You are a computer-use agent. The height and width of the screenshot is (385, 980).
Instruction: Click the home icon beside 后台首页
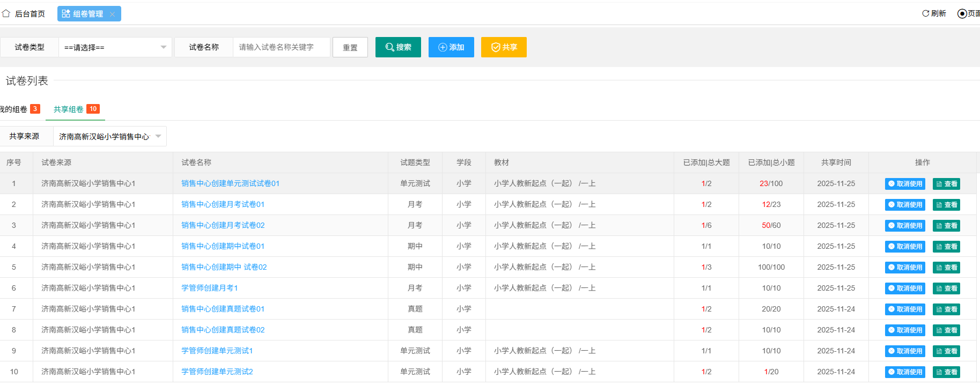pyautogui.click(x=6, y=13)
